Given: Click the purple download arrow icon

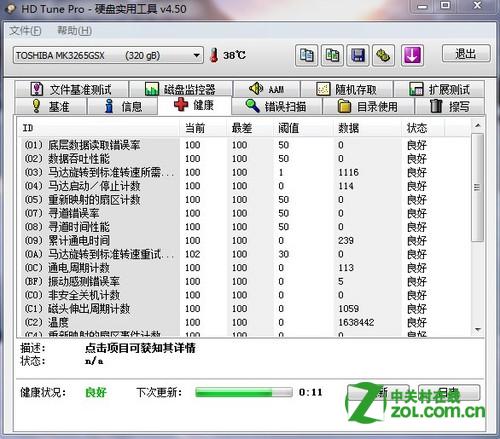Looking at the screenshot, I should pyautogui.click(x=412, y=55).
